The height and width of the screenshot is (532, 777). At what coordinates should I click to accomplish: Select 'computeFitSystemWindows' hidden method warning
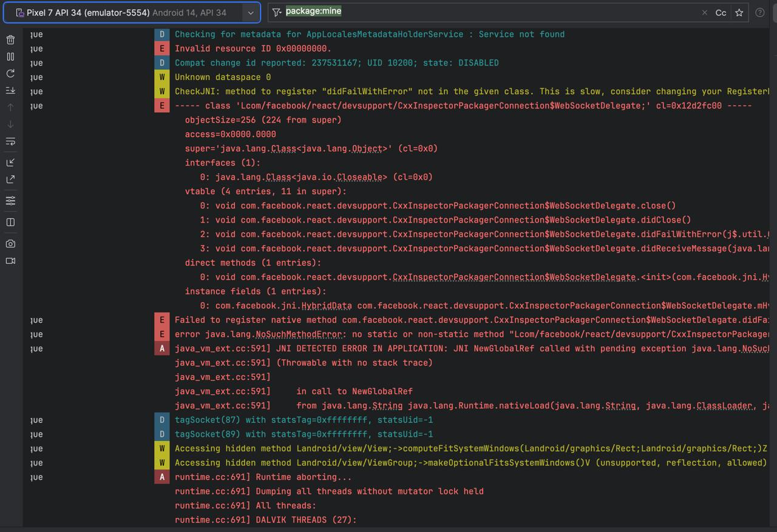point(471,448)
